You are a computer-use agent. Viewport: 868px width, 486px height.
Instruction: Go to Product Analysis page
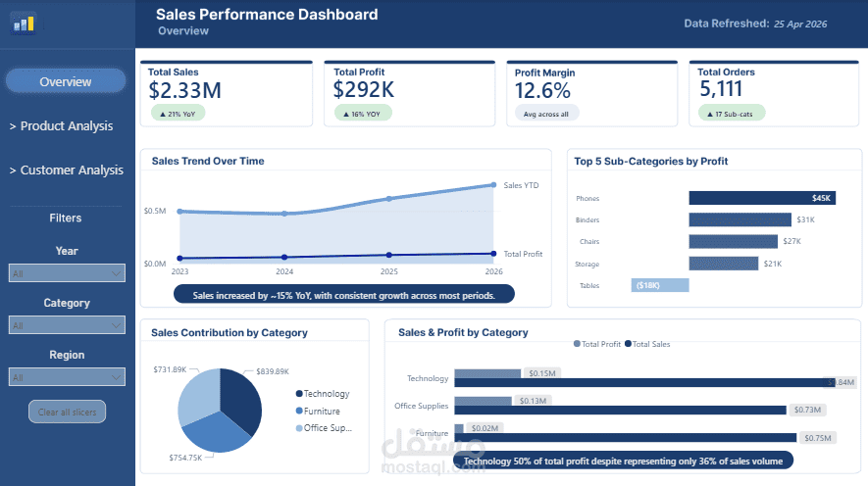[x=61, y=126]
